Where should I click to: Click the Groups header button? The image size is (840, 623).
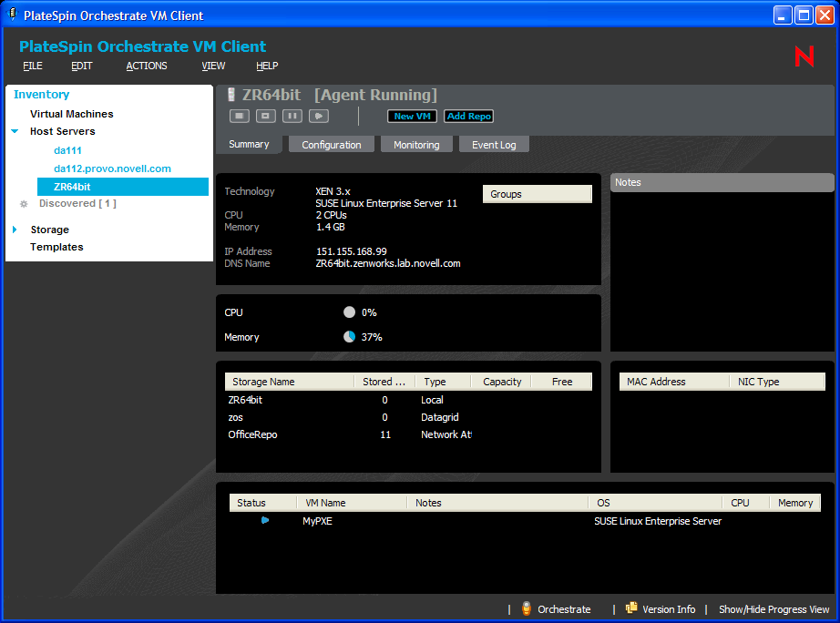[537, 194]
